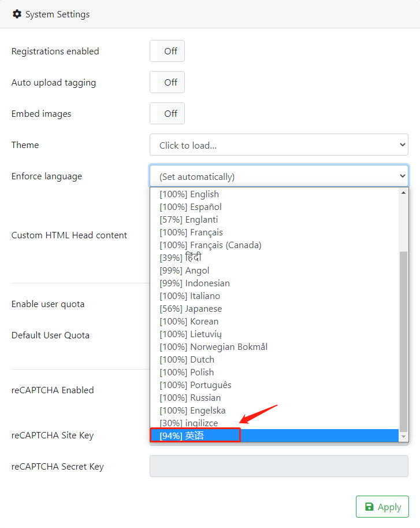Click the save icon on Apply button

(x=369, y=507)
